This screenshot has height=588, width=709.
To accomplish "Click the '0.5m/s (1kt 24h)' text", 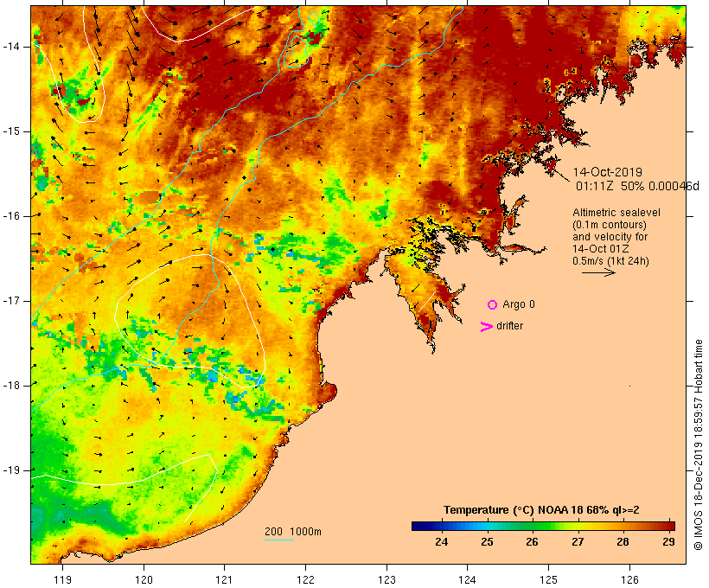I will [610, 261].
